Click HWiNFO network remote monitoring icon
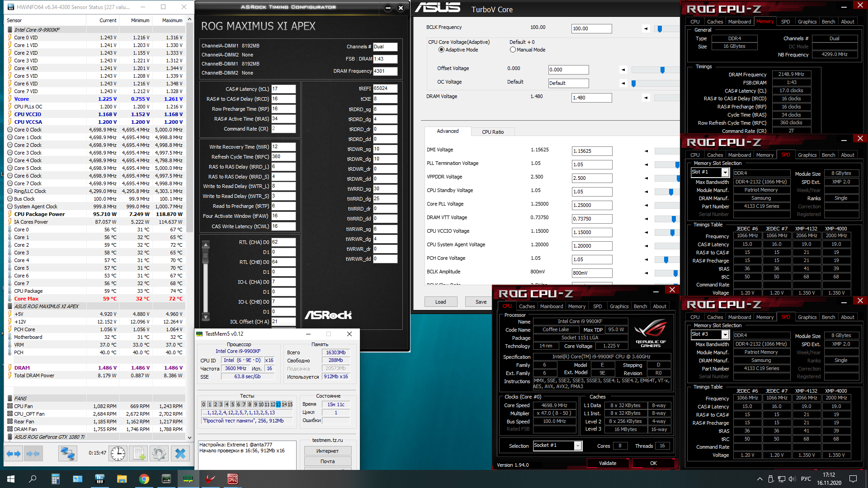Screen dimensions: 868x488 (68, 453)
